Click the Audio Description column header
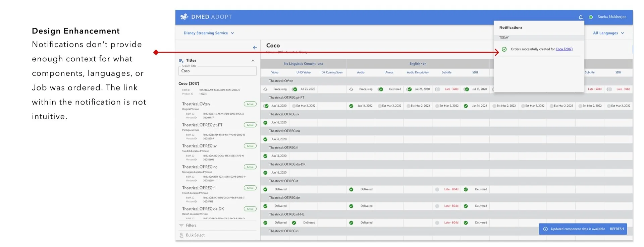The image size is (644, 247). 418,72
